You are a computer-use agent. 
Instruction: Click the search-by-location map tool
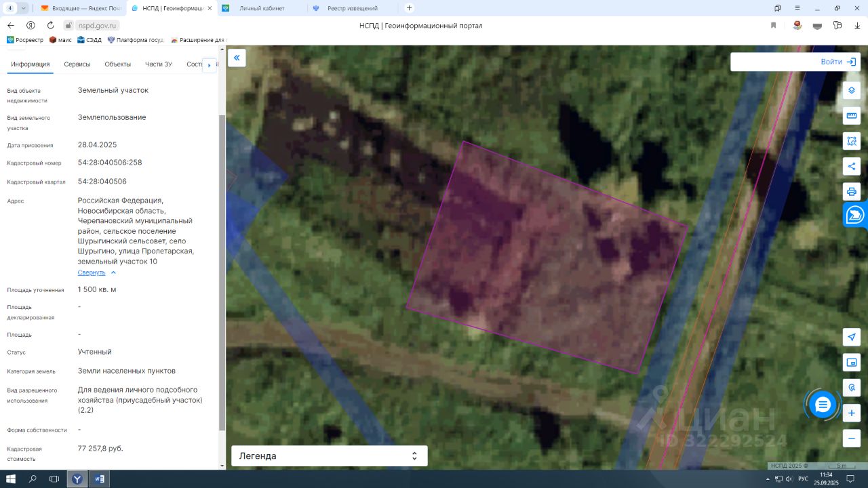tap(852, 388)
